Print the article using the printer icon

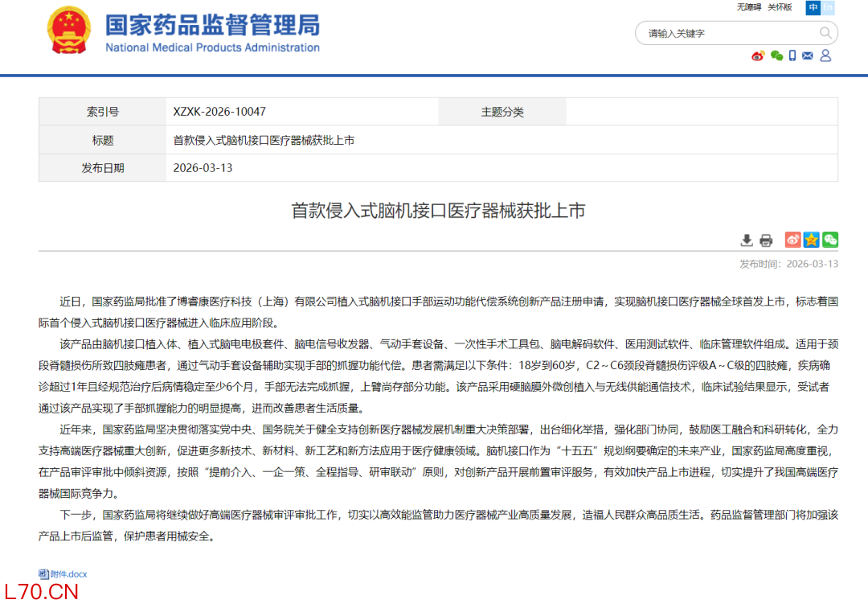pos(765,239)
